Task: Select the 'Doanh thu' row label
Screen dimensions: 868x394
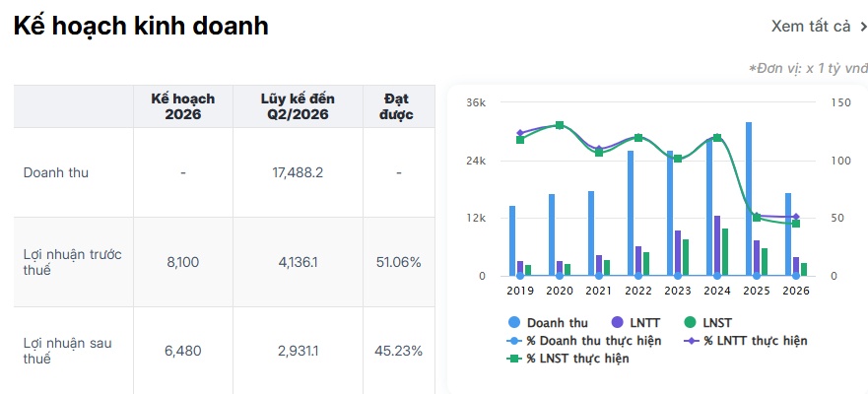Action: tap(56, 172)
